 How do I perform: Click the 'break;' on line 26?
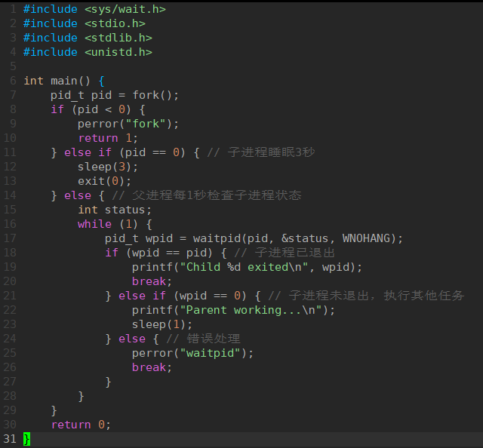152,367
